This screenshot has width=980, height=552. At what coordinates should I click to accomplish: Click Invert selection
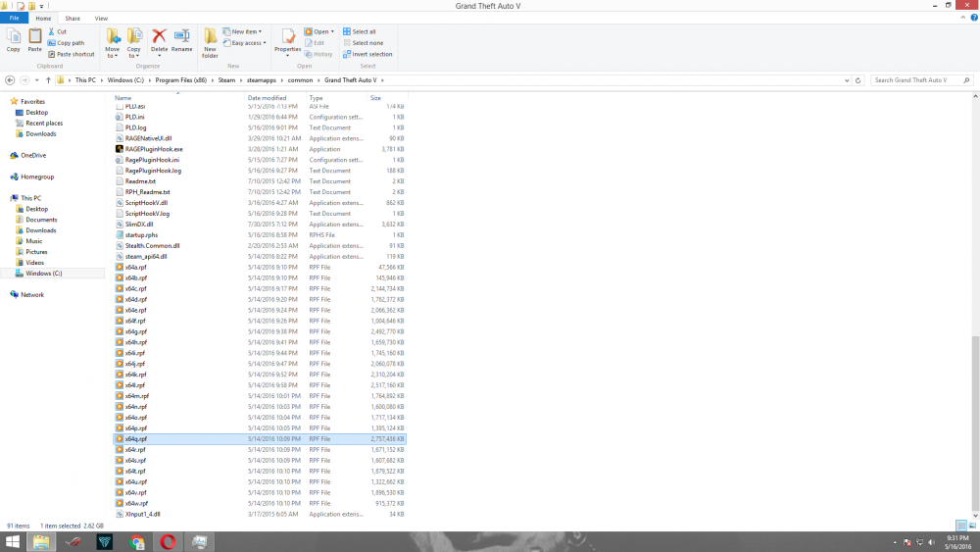click(367, 54)
